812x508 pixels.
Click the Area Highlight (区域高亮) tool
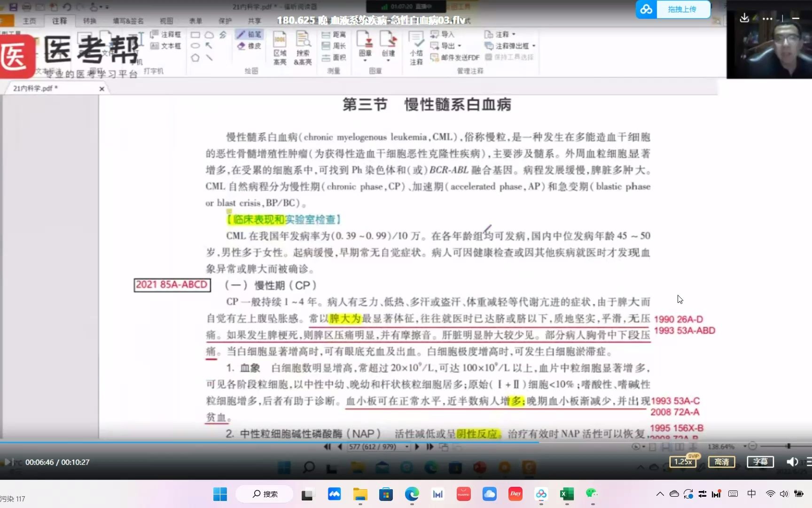280,48
